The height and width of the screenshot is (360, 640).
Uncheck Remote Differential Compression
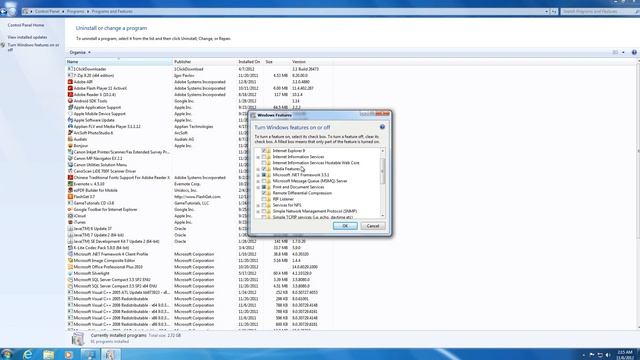point(264,193)
